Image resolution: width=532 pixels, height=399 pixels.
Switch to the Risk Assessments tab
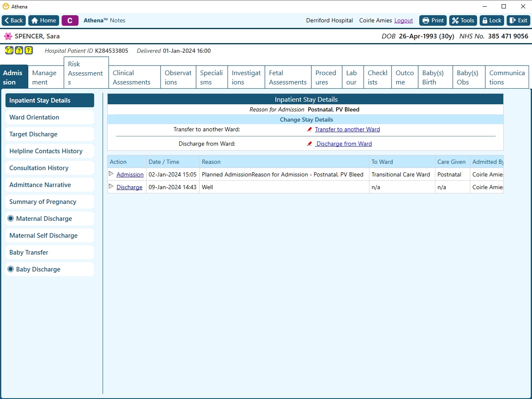coord(86,73)
